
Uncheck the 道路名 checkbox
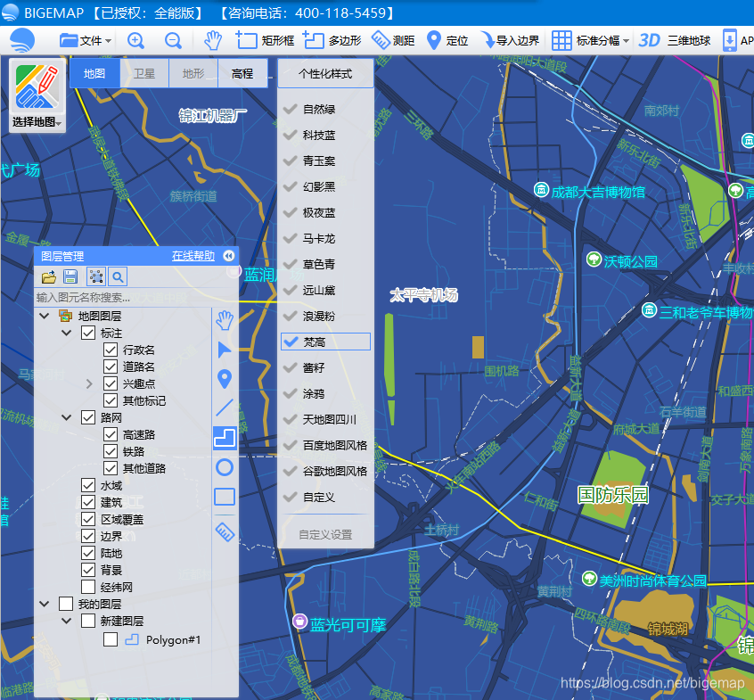coord(111,366)
